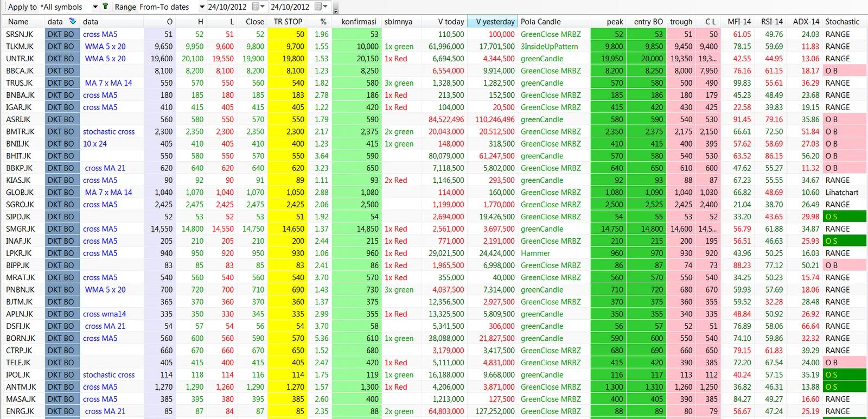Sort by the trough column header
The width and height of the screenshot is (868, 419).
pyautogui.click(x=681, y=22)
